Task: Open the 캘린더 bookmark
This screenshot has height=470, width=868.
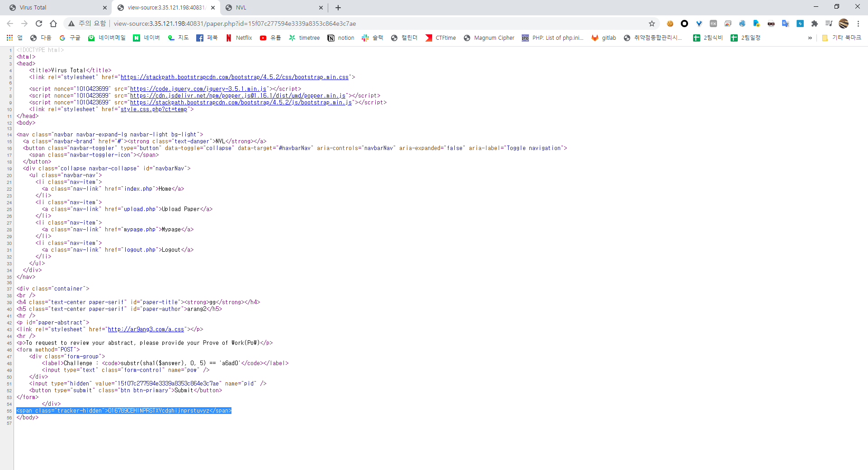Action: pyautogui.click(x=404, y=38)
